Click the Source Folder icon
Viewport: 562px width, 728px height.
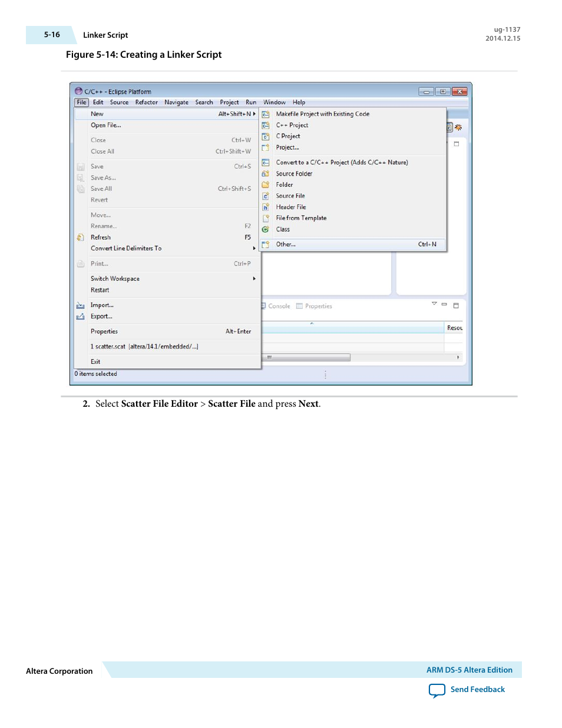265,174
